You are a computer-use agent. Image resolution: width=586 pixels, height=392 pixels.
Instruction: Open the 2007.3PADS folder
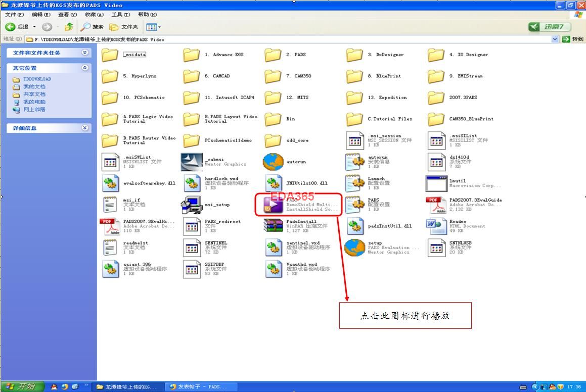pyautogui.click(x=453, y=98)
